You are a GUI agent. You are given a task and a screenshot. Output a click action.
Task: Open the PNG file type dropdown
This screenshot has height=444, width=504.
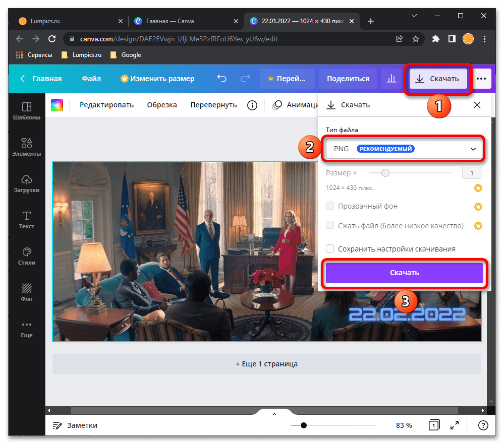coord(404,149)
